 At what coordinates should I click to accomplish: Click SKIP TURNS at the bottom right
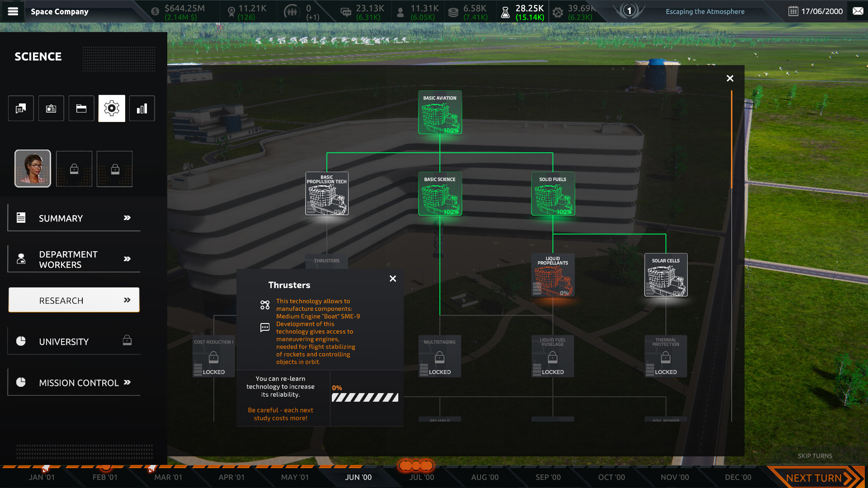pos(815,456)
